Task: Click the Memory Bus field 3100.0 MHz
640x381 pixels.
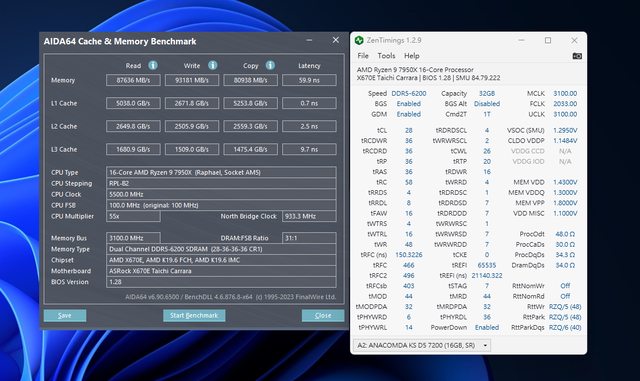Action: [x=133, y=238]
